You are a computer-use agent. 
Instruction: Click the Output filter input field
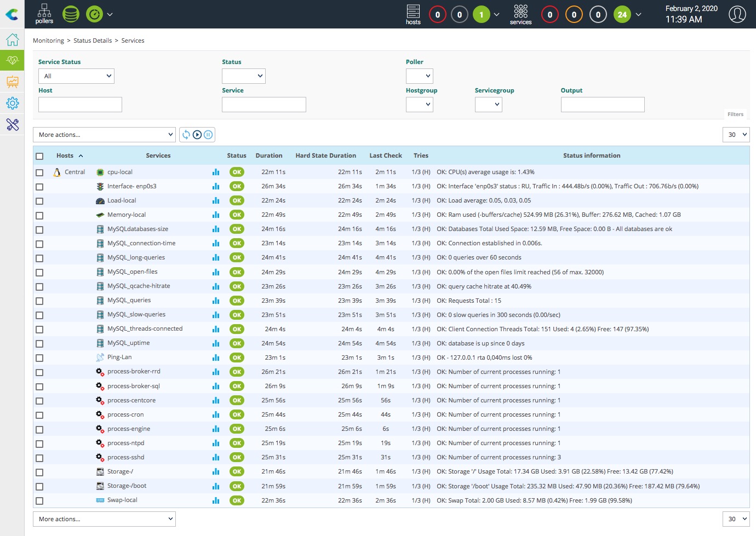pos(602,105)
